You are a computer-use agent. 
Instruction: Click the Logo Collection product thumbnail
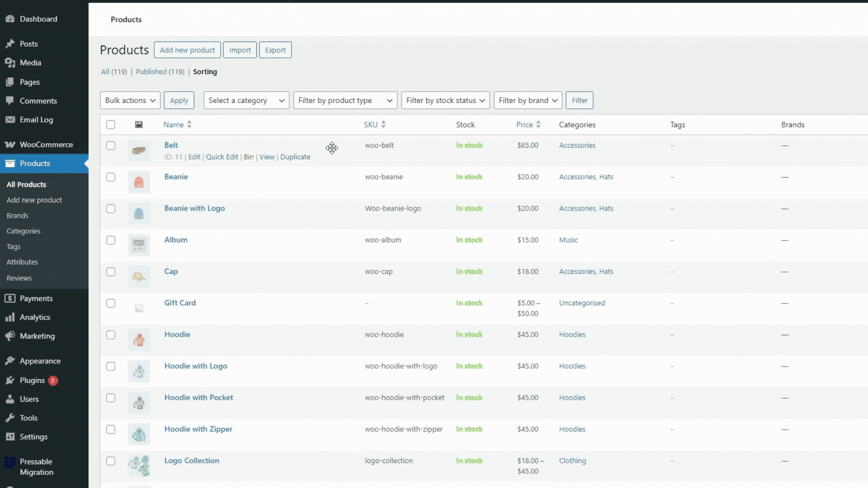coord(139,466)
